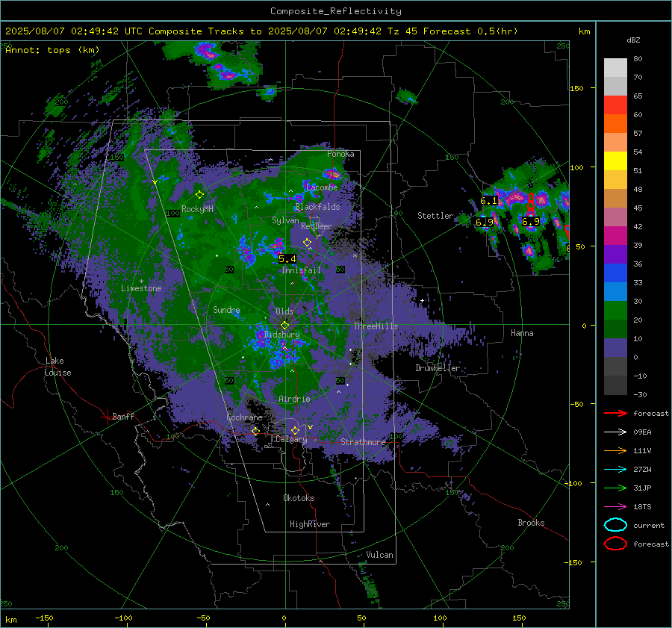Click the red cross marker beside Banff

pos(107,416)
